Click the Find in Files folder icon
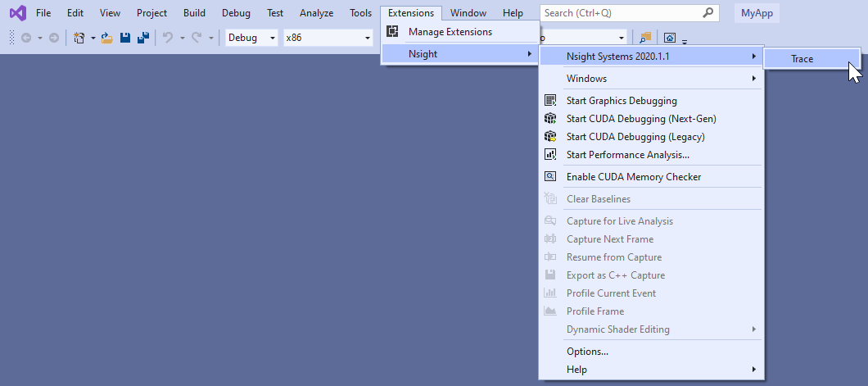Viewport: 868px width, 386px height. point(645,38)
